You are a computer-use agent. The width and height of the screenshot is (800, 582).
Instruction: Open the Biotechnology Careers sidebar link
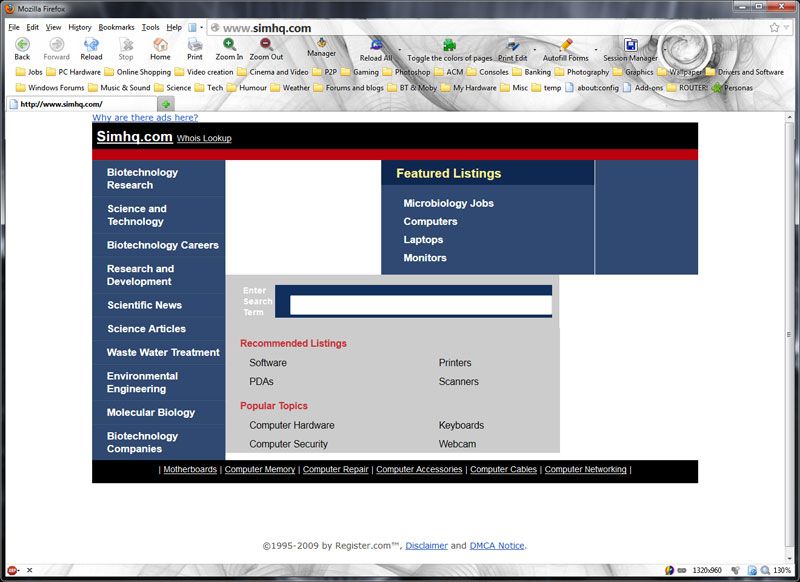click(163, 245)
